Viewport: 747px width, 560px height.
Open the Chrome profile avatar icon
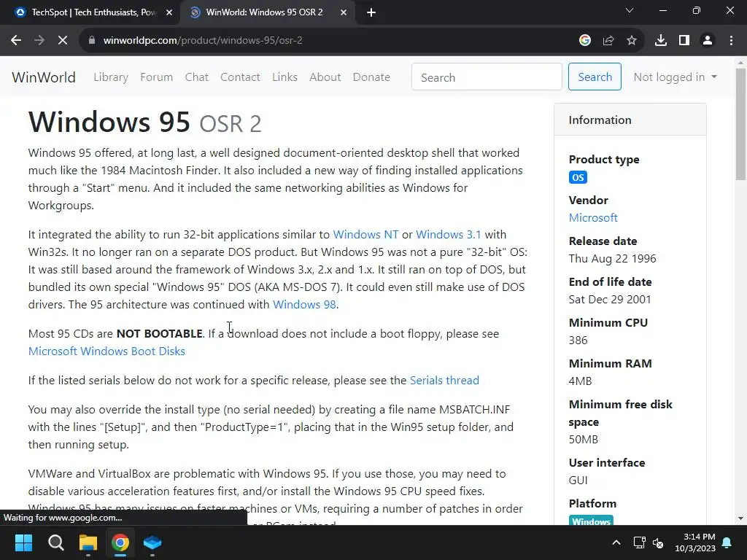(708, 41)
